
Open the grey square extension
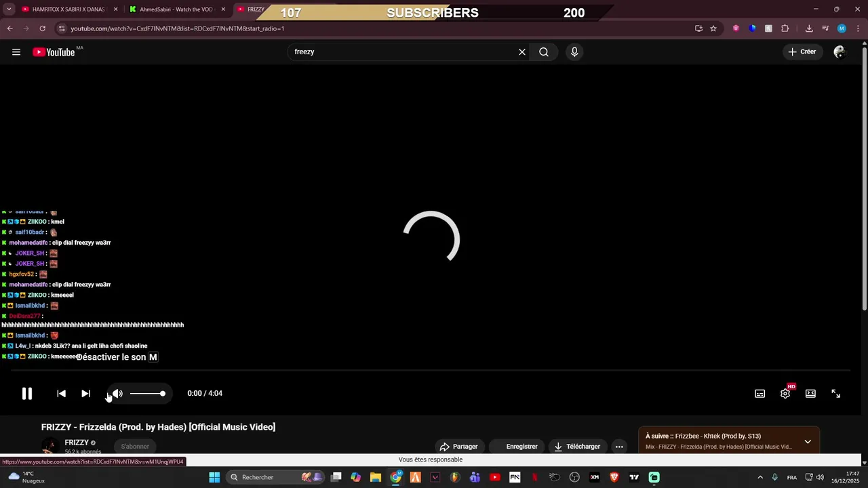click(768, 28)
